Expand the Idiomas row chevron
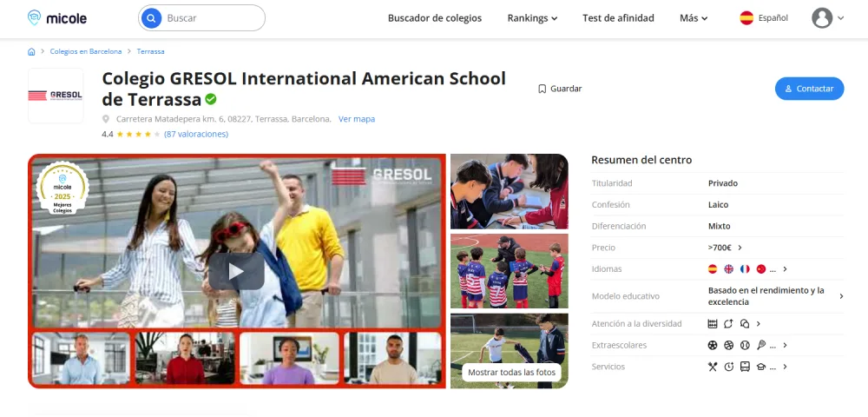This screenshot has height=417, width=868. (x=785, y=269)
